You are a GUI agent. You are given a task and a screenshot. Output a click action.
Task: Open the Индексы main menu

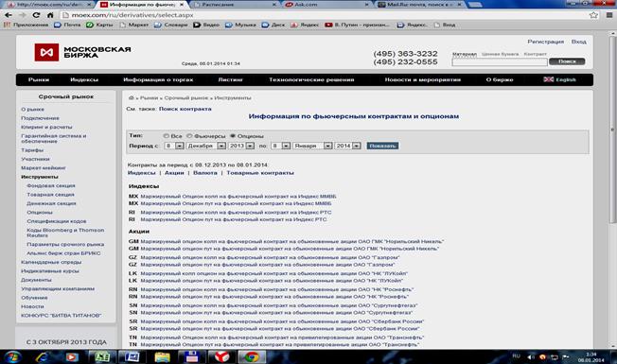84,79
